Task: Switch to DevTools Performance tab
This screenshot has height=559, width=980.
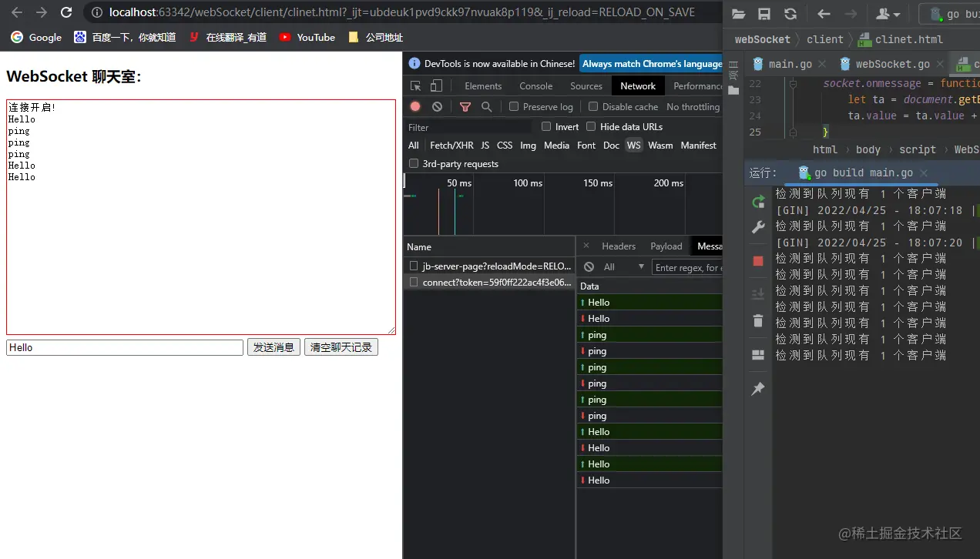Action: pos(698,86)
